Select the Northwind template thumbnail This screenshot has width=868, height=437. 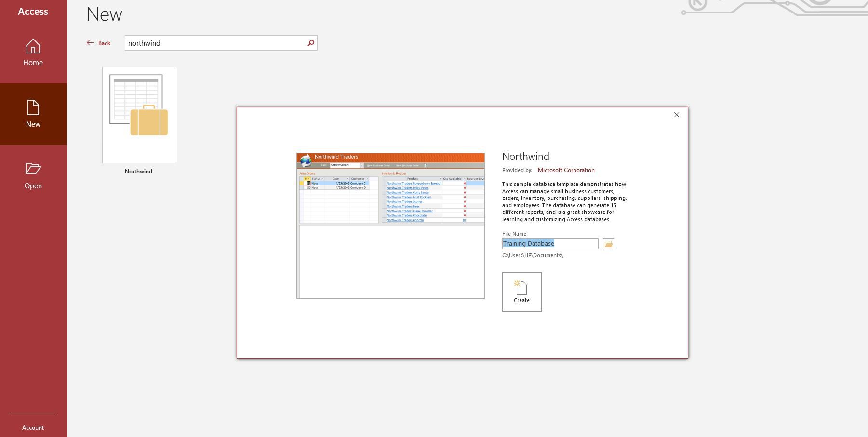pos(140,115)
